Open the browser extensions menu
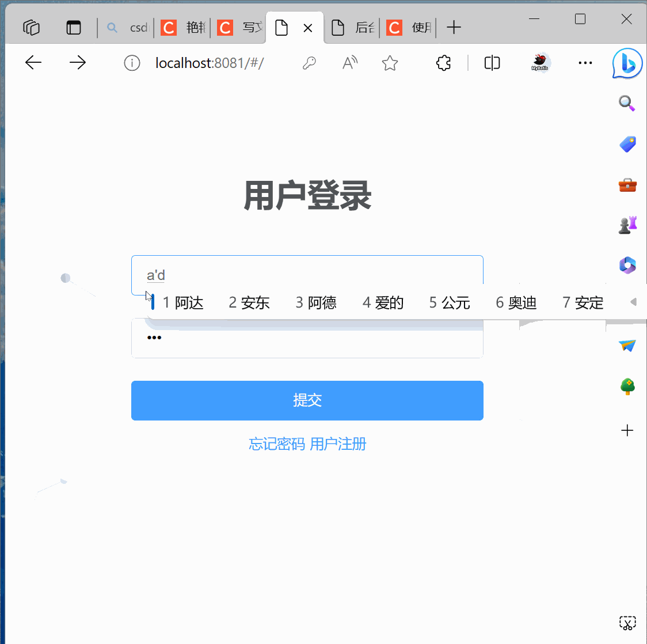This screenshot has height=644, width=647. tap(444, 63)
